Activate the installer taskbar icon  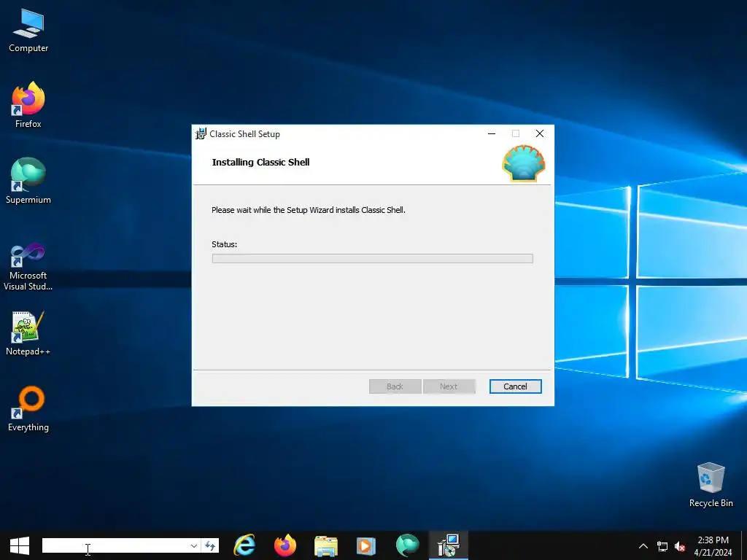coord(449,545)
